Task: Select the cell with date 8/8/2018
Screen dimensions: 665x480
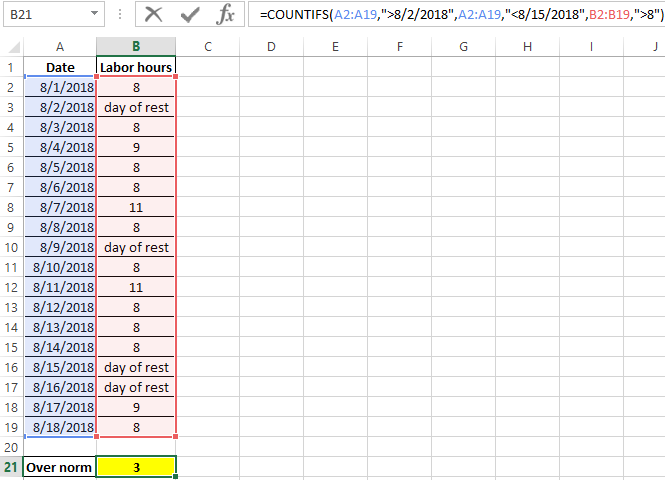Action: click(x=60, y=227)
